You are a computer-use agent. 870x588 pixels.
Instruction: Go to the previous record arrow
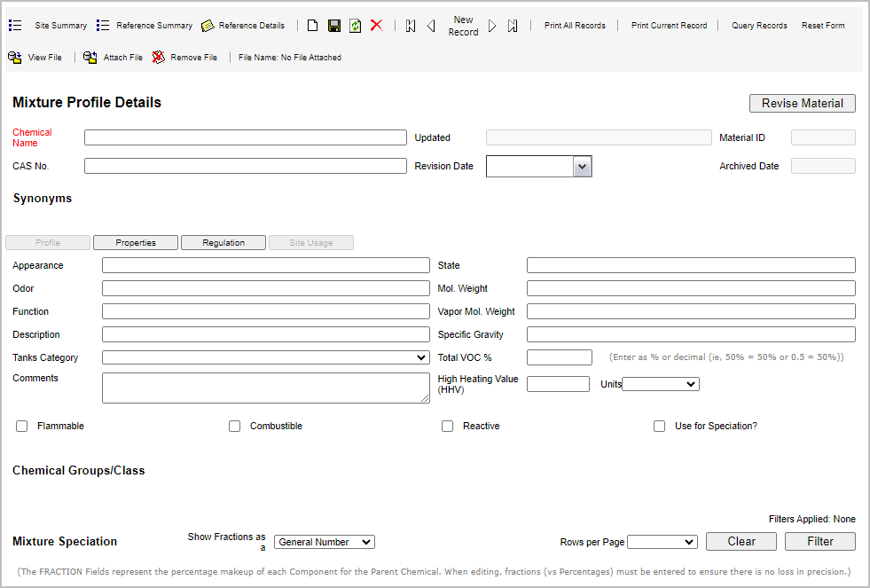(x=431, y=26)
